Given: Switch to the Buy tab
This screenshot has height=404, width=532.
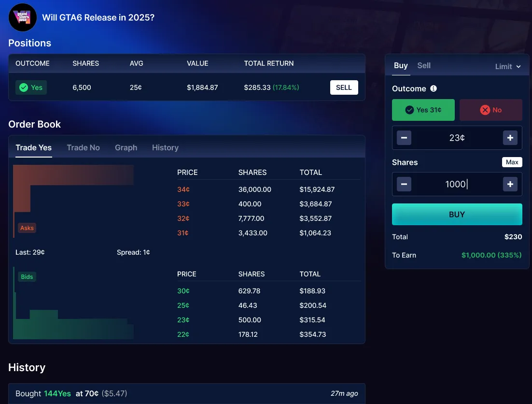Looking at the screenshot, I should 401,66.
